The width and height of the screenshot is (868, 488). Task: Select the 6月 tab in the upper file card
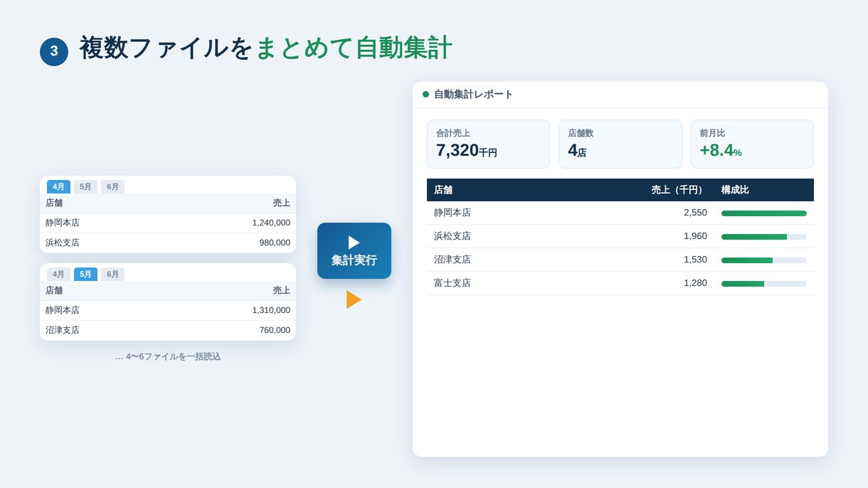tap(112, 186)
